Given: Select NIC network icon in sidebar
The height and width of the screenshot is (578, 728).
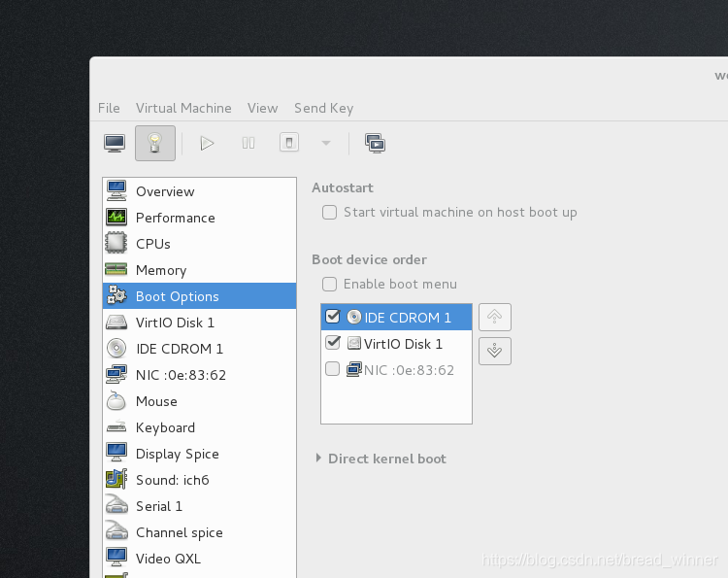Looking at the screenshot, I should [x=116, y=374].
